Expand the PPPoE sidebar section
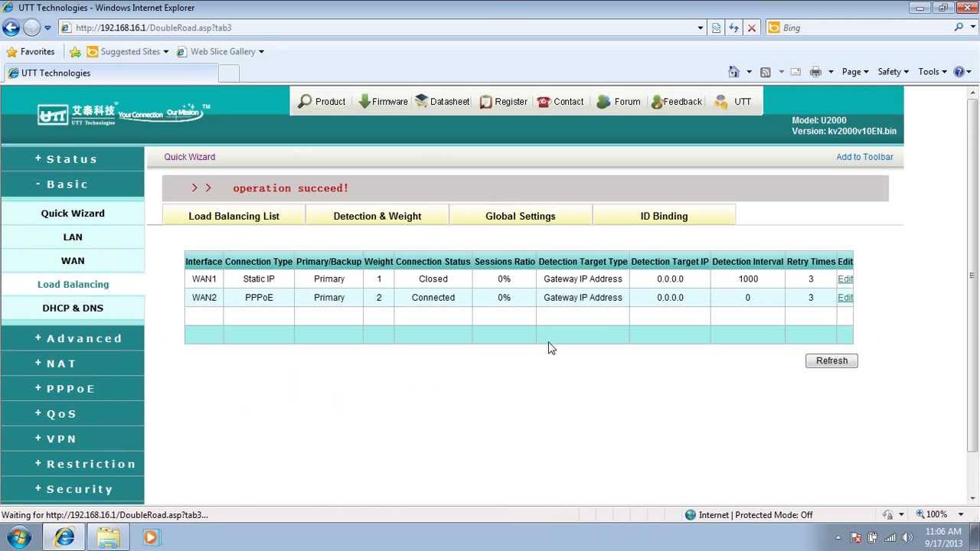 (x=72, y=389)
